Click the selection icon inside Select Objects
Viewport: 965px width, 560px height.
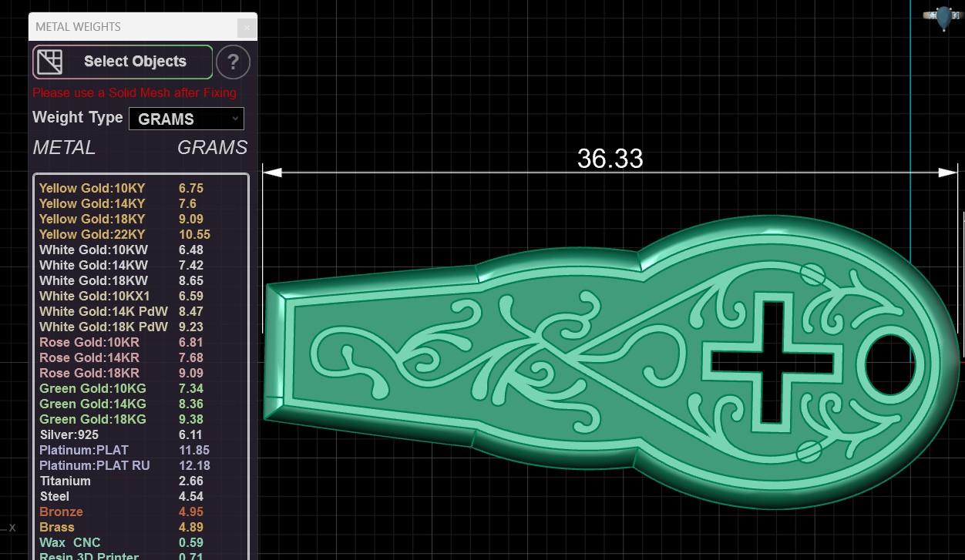coord(49,62)
